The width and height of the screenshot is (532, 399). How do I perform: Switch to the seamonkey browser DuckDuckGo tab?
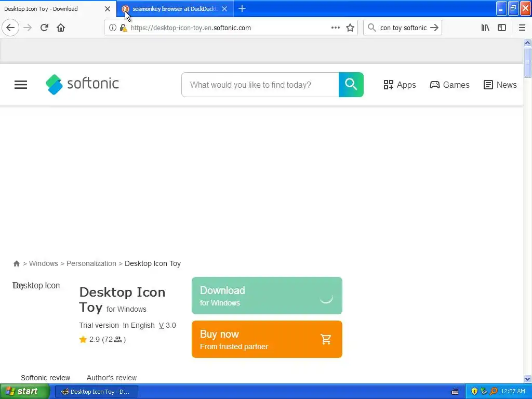175,9
